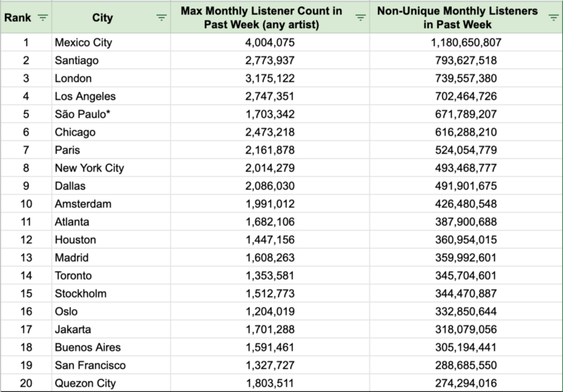Select the São Paulo* cell
The width and height of the screenshot is (563, 392).
[111, 114]
